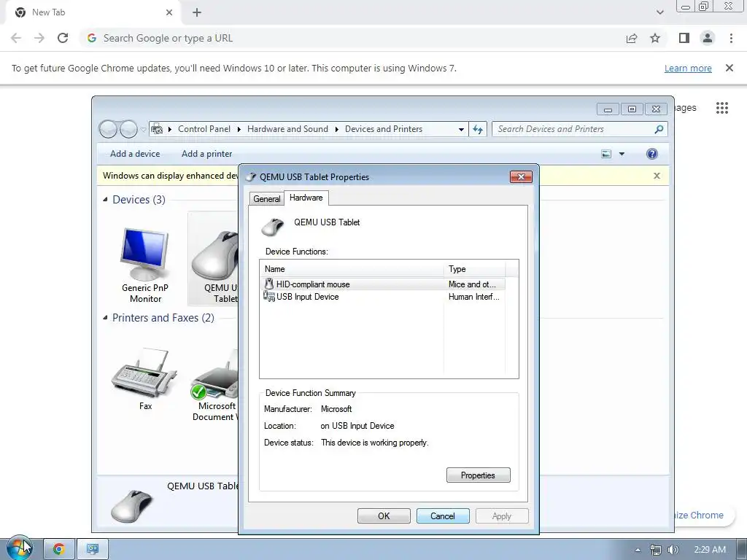747x560 pixels.
Task: Click Add a device
Action: pos(135,154)
